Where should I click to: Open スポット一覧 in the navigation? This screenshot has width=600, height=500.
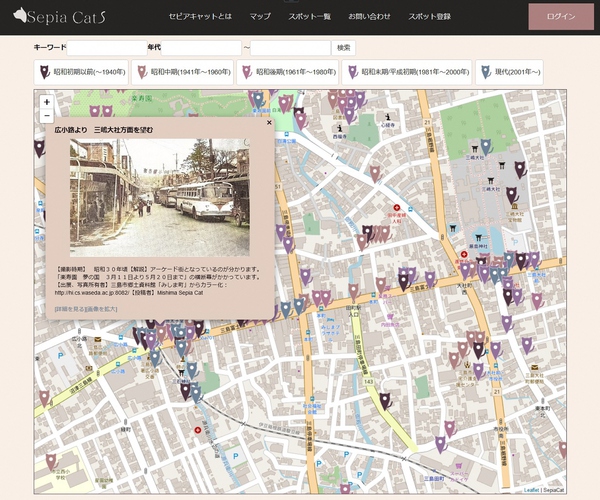point(310,16)
